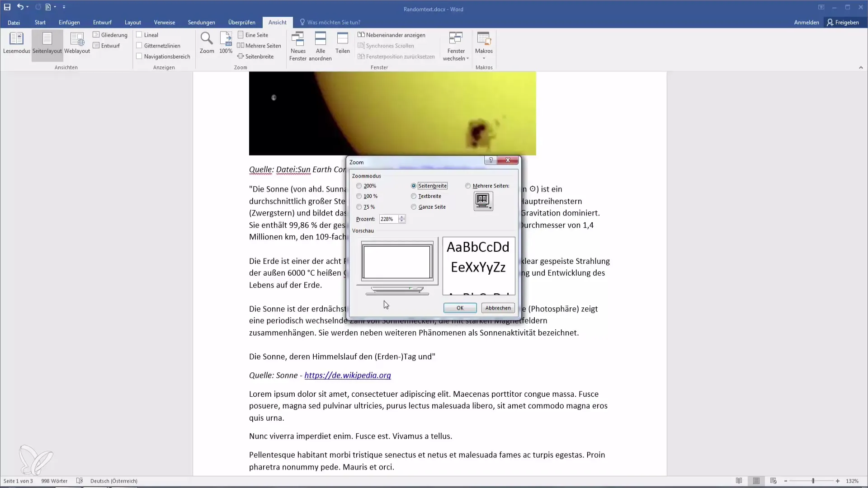Click the Anmelden sign-in link
The height and width of the screenshot is (488, 868).
[x=807, y=22]
